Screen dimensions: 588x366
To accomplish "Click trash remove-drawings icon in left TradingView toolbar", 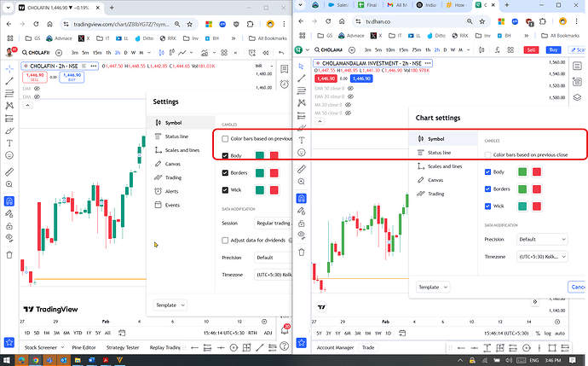I will 9,255.
